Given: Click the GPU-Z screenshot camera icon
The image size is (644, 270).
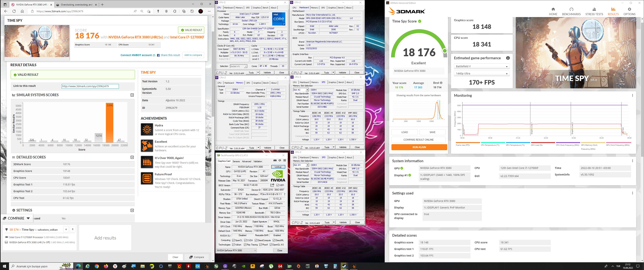Looking at the screenshot, I should [x=275, y=160].
